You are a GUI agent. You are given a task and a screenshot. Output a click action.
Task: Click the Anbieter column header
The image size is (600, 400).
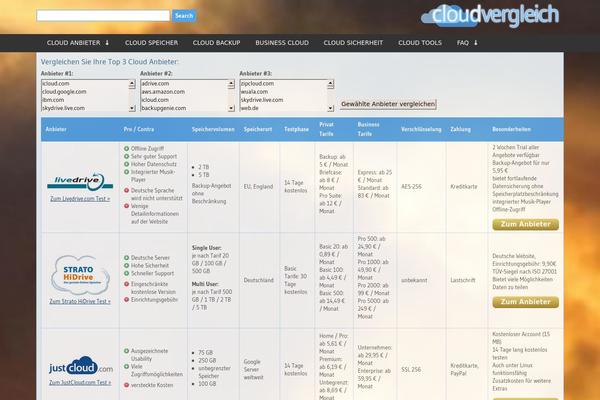pyautogui.click(x=56, y=129)
